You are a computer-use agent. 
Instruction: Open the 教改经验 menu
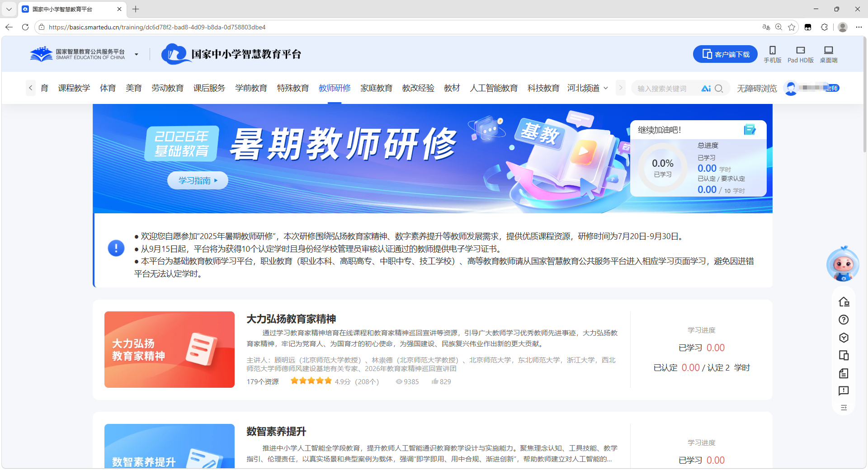tap(418, 88)
